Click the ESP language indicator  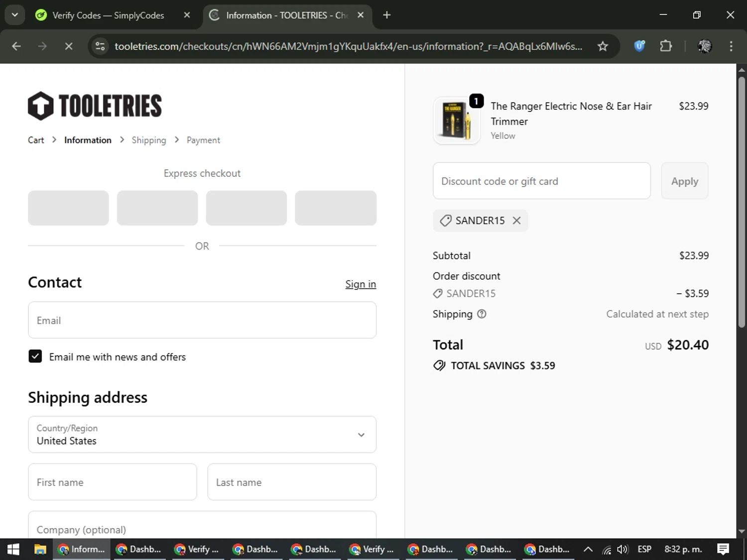click(x=644, y=549)
